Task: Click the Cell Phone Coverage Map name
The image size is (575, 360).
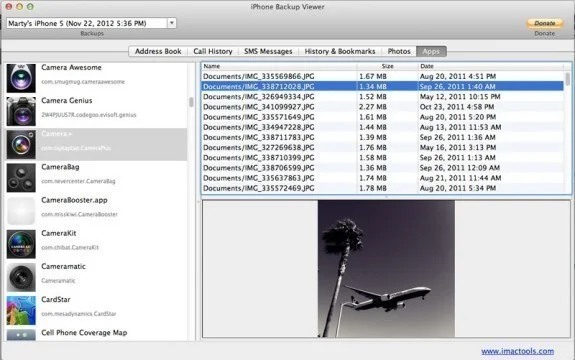Action: coord(84,333)
